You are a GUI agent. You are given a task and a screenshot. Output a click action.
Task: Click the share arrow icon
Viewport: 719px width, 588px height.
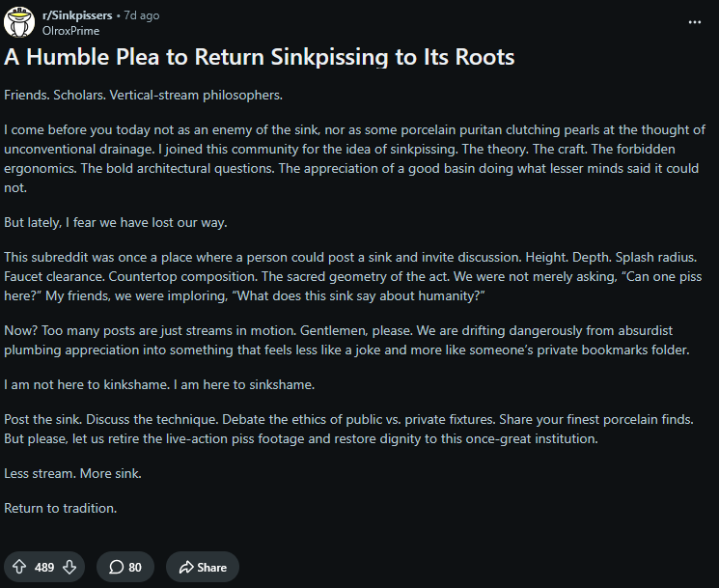pos(183,567)
